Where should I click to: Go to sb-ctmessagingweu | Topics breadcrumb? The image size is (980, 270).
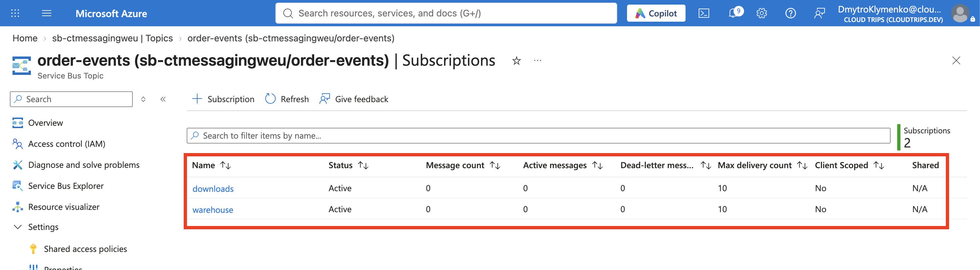click(112, 38)
